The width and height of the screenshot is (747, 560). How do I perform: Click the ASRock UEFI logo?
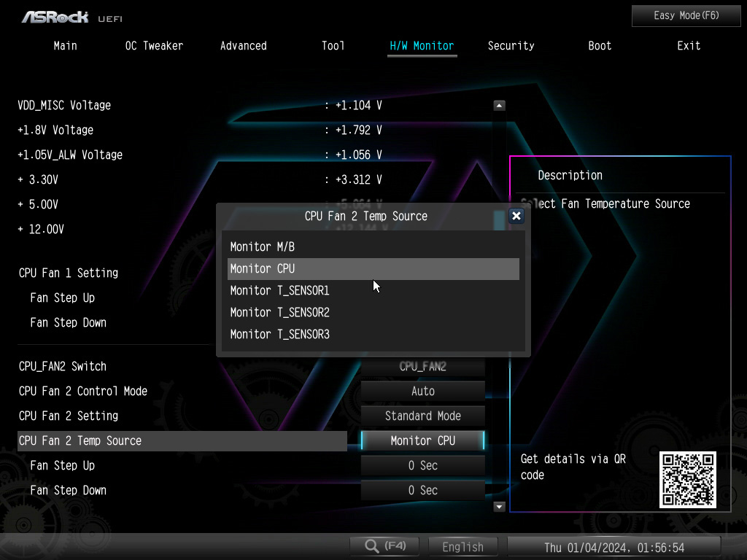[x=72, y=17]
